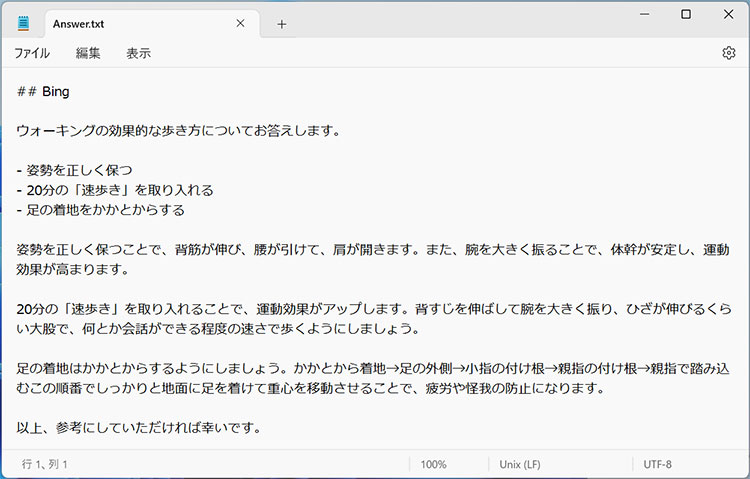Click the UTF-8 encoding indicator
Viewport: 750px width, 479px height.
point(658,465)
